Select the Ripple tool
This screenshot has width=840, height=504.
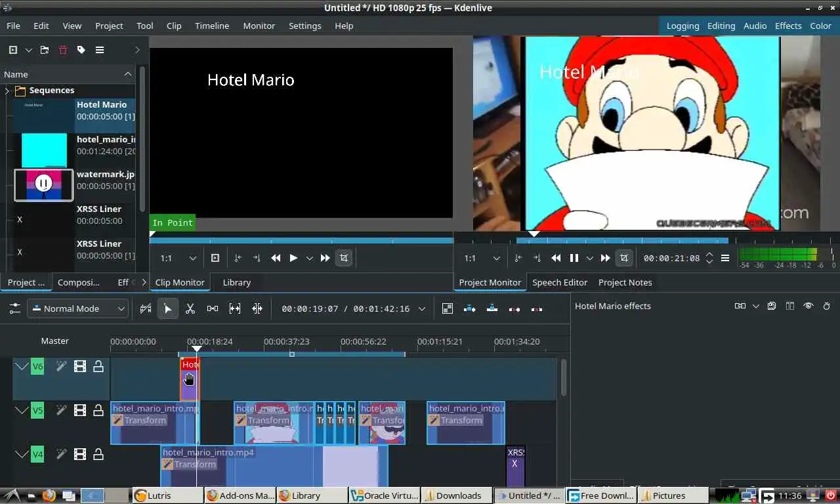coord(257,308)
